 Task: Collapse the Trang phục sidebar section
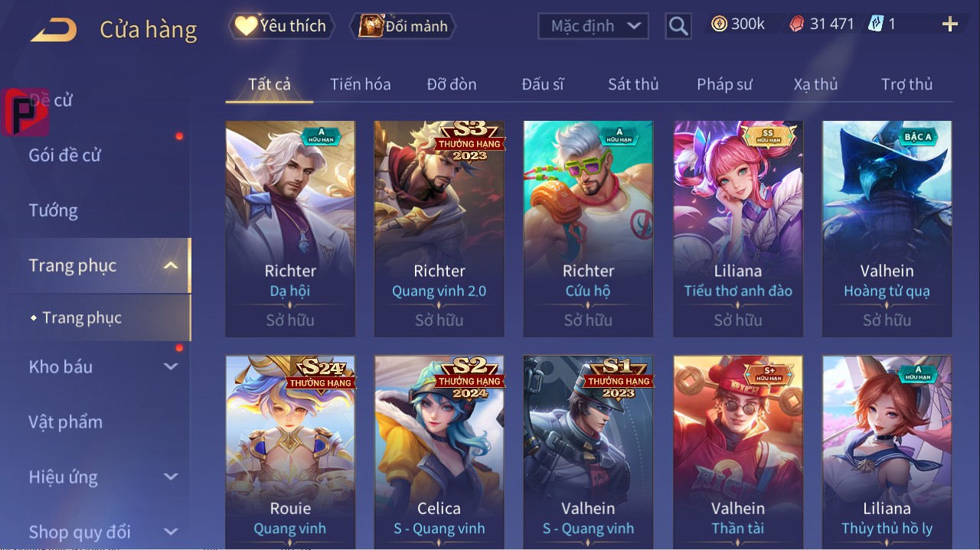[171, 265]
